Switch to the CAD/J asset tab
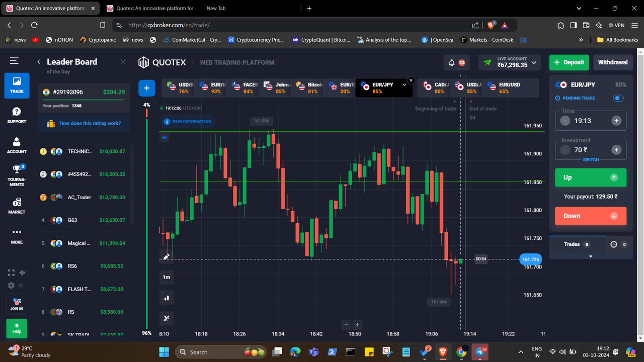Screen dimensions: 644x362 coord(434,88)
